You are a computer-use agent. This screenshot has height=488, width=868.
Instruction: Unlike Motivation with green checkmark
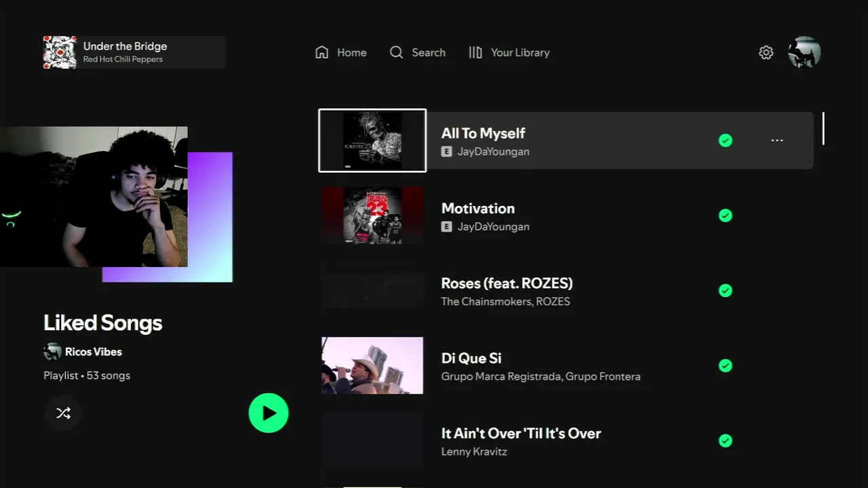[x=726, y=216]
